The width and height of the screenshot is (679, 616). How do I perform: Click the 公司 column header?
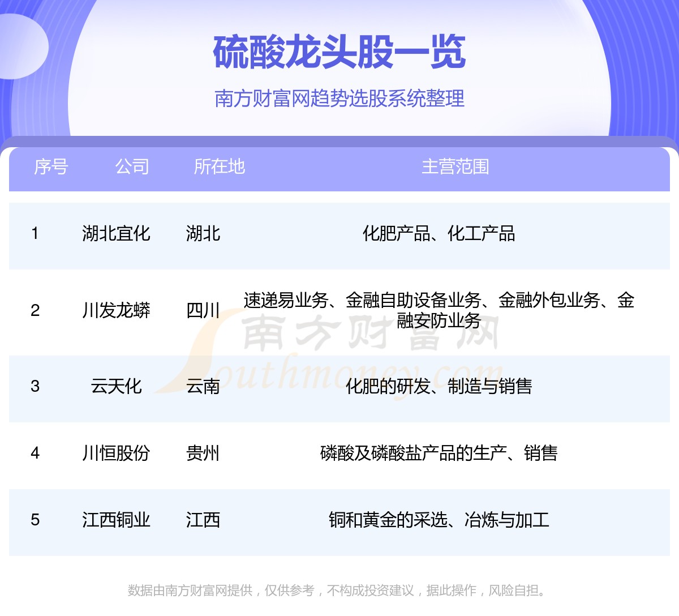(x=132, y=166)
